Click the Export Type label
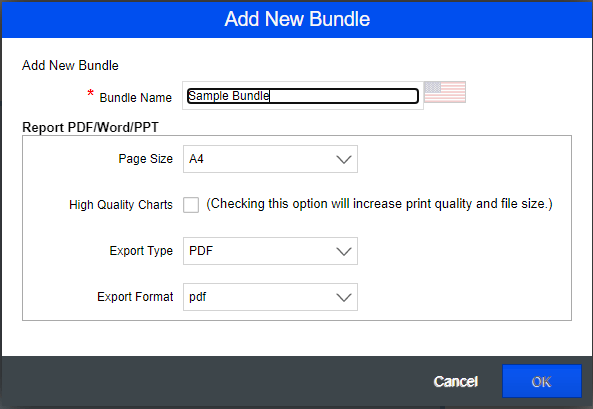Viewport: 593px width, 409px height. [x=141, y=251]
